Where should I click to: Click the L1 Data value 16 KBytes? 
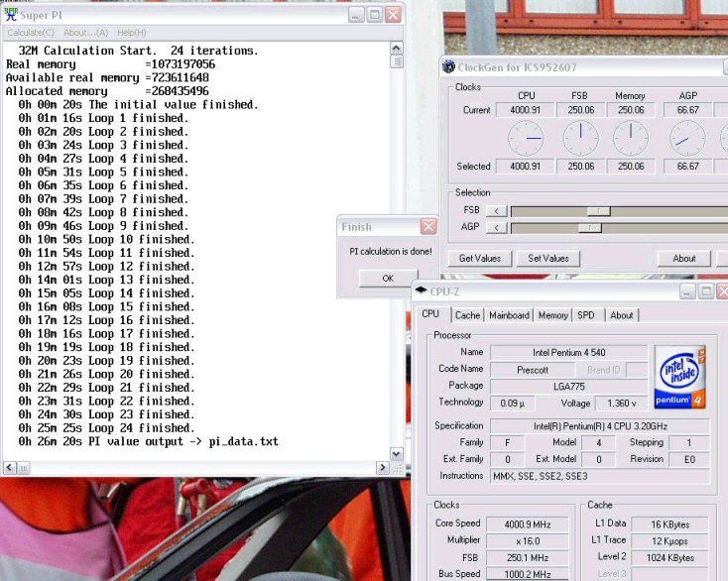pos(669,524)
